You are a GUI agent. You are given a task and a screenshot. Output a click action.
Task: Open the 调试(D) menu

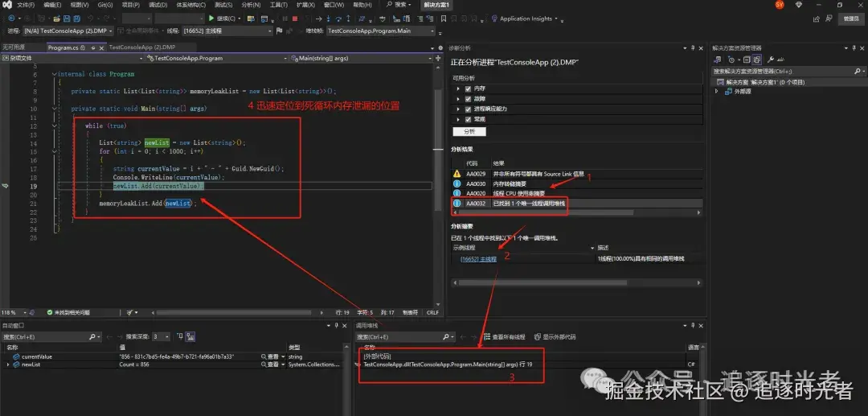click(158, 5)
